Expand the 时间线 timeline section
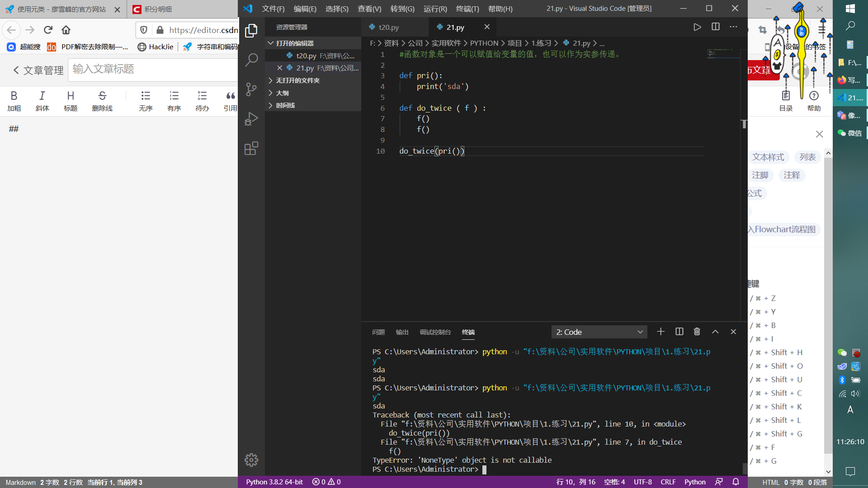The image size is (868, 488). point(285,105)
